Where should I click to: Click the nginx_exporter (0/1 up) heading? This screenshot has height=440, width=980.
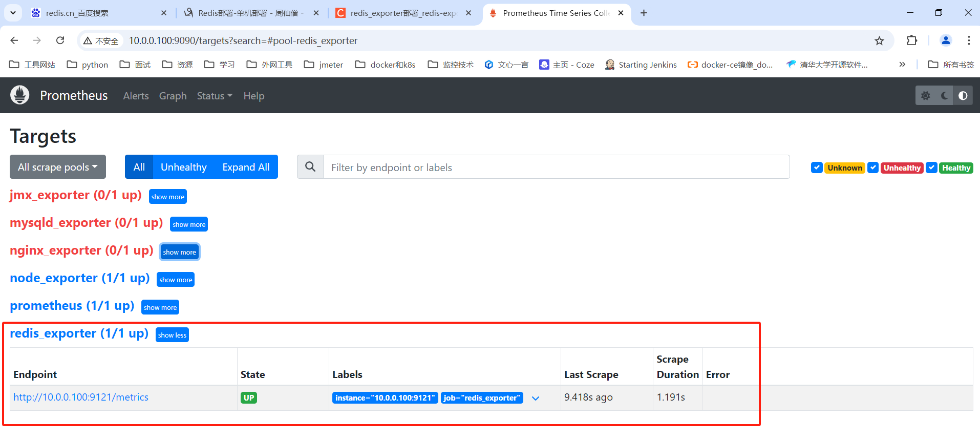point(81,250)
